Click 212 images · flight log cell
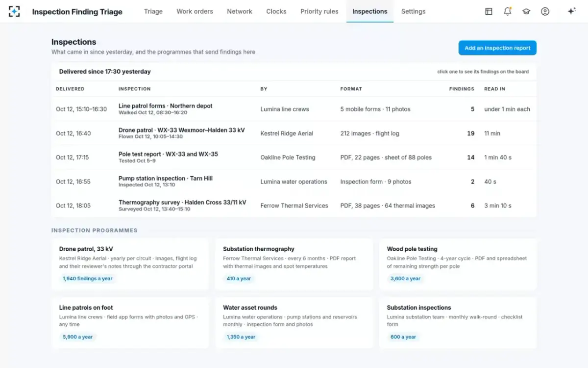Image resolution: width=588 pixels, height=368 pixels. click(370, 133)
